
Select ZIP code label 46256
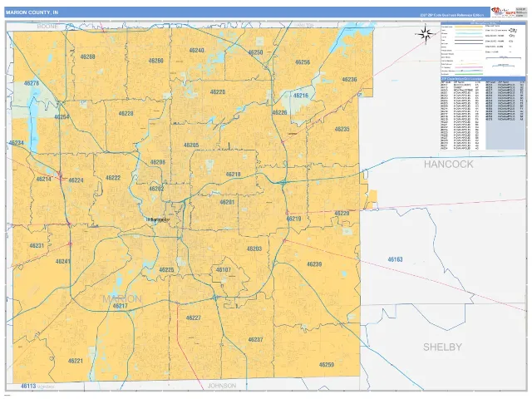[x=303, y=62]
